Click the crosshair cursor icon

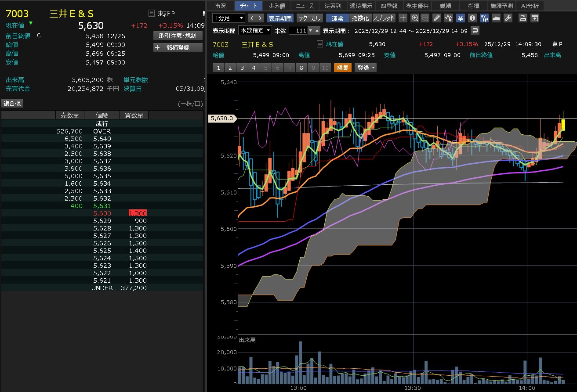pyautogui.click(x=403, y=18)
